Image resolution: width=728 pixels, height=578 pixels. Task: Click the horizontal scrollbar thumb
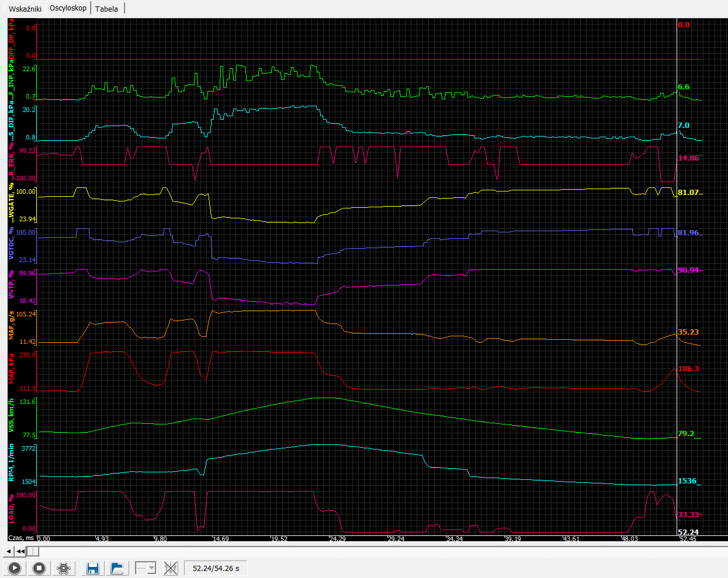(33, 551)
